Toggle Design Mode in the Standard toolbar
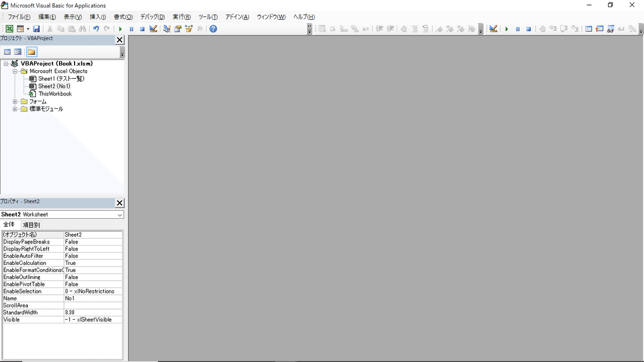The height and width of the screenshot is (362, 644). (x=153, y=29)
